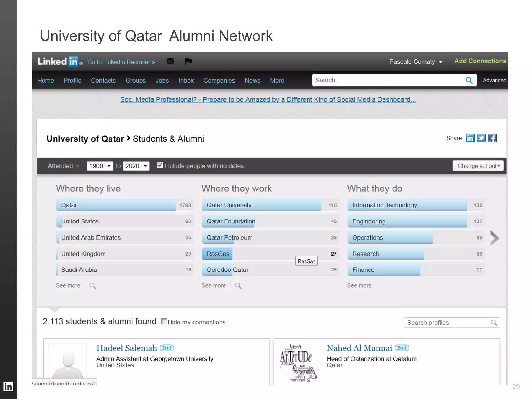Share on Twitter icon
This screenshot has height=399, width=532.
(x=481, y=138)
